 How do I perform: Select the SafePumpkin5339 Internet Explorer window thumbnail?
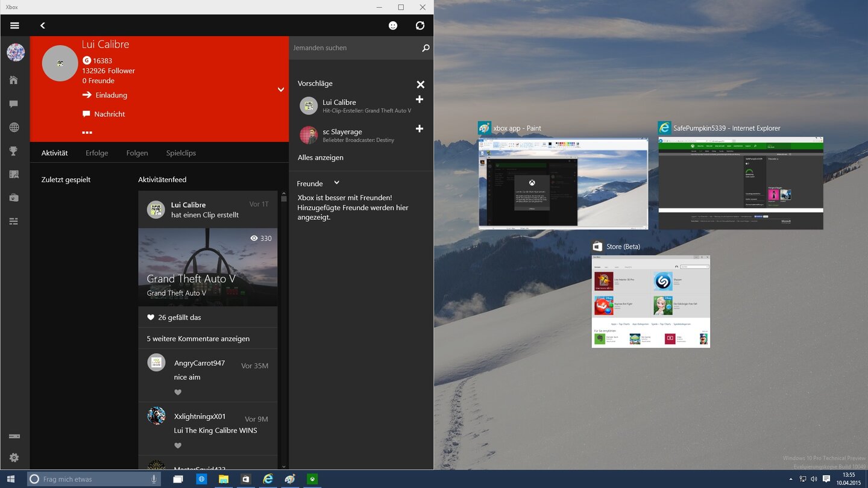(x=741, y=183)
